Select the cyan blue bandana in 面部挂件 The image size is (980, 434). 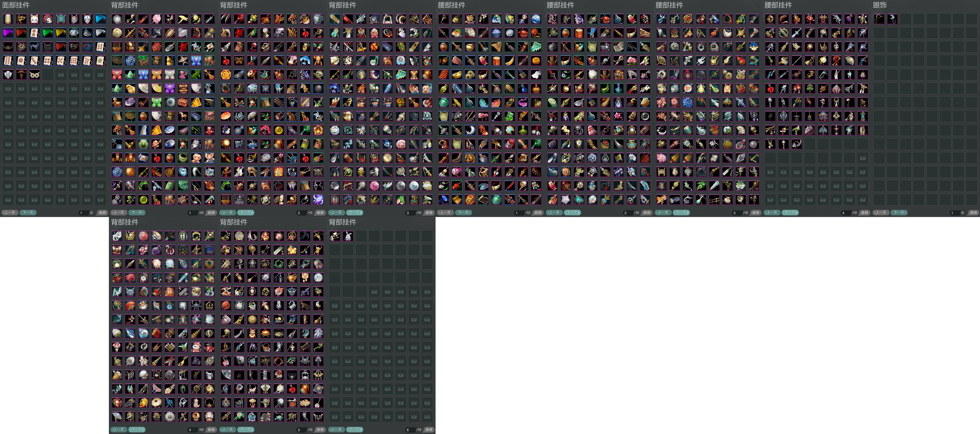pos(101,19)
